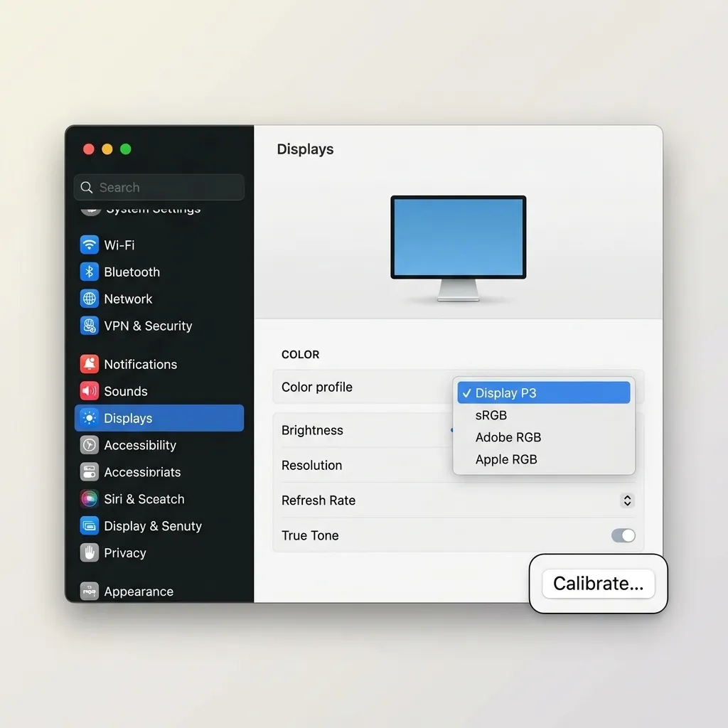Choose Display P3 color profile
This screenshot has width=728, height=728.
pos(544,392)
